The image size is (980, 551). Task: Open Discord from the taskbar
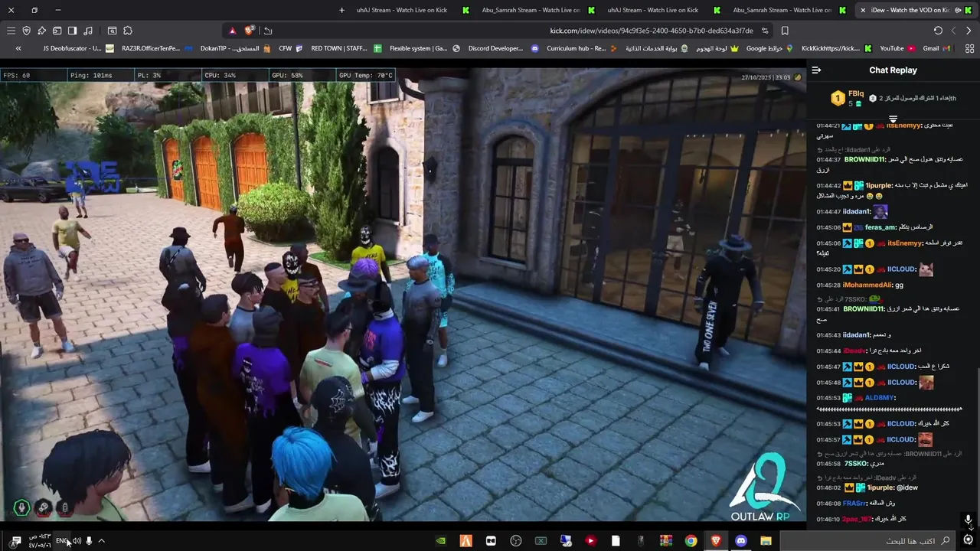[x=740, y=541]
